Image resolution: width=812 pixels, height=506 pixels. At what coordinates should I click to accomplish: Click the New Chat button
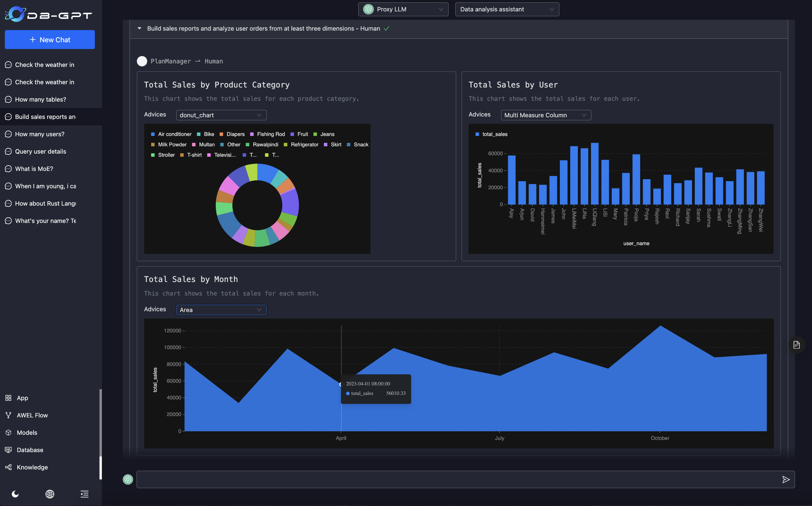[50, 40]
